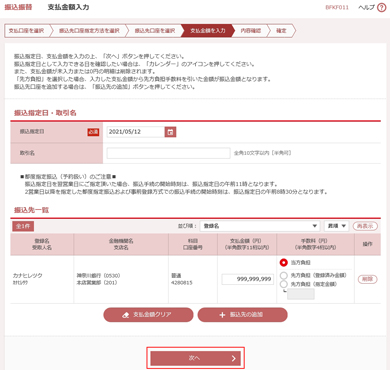
Task: Click the 支払金額クリア button
Action: [148, 315]
